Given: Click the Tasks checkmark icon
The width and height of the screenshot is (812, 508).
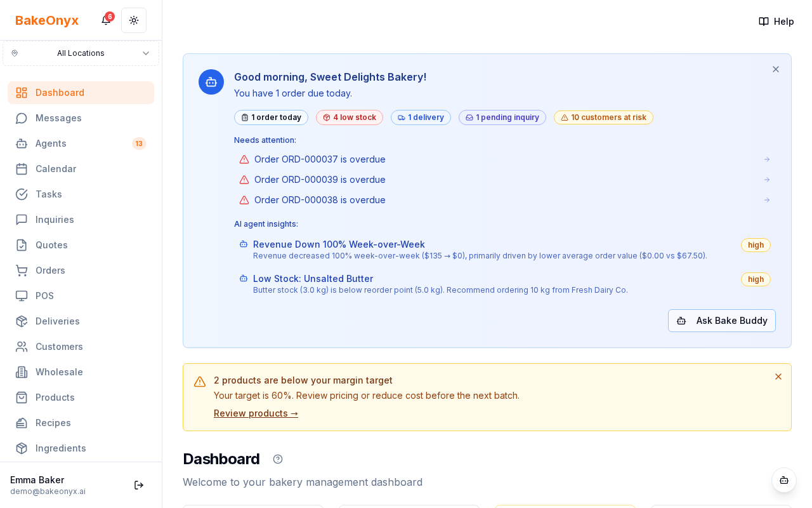Looking at the screenshot, I should (22, 194).
